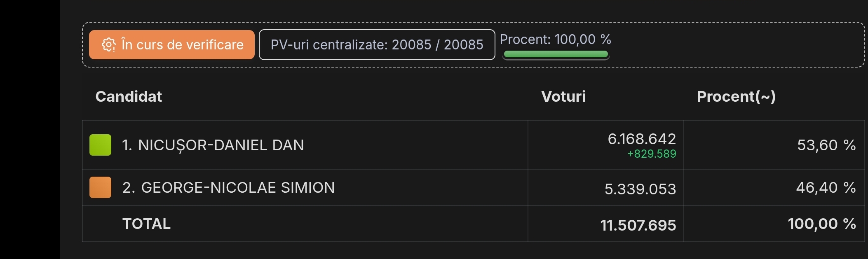Click the 'Candidat' column header
Viewport: 868px width, 259px height.
pyautogui.click(x=129, y=97)
